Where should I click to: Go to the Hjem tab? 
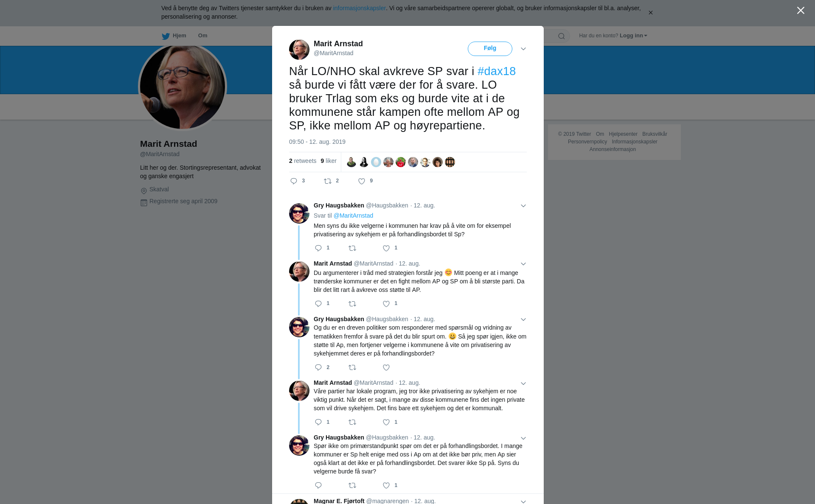click(x=174, y=36)
